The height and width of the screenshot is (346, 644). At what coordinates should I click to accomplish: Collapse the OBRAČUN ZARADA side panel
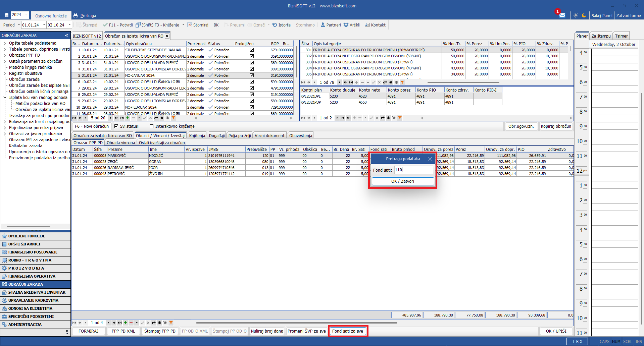point(66,36)
